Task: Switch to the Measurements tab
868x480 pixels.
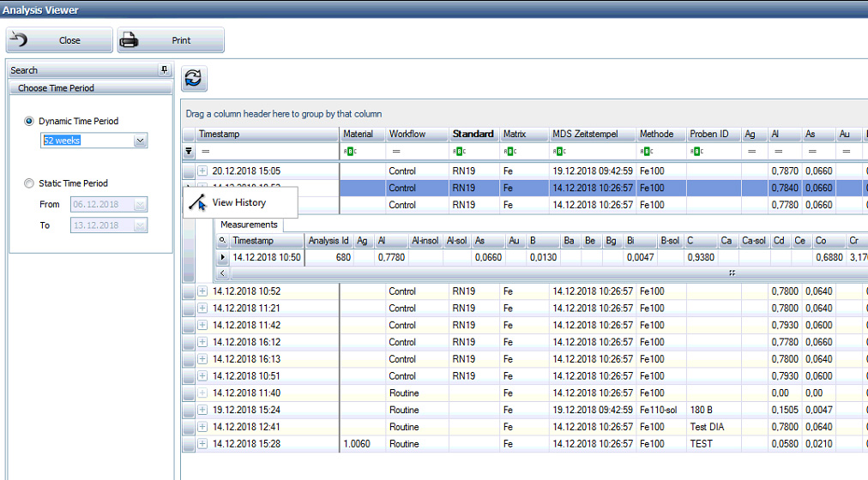Action: click(x=249, y=225)
